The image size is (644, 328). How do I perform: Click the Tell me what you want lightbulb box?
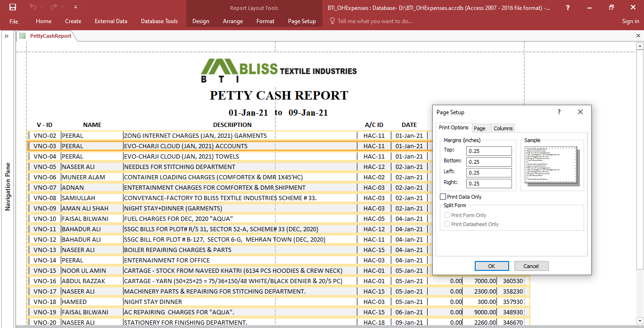click(x=371, y=21)
